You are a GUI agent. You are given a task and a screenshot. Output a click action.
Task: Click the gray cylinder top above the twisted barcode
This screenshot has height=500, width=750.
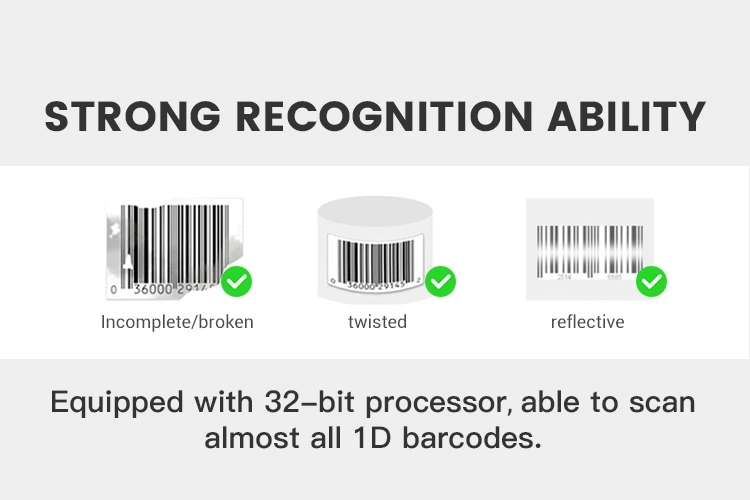[375, 211]
